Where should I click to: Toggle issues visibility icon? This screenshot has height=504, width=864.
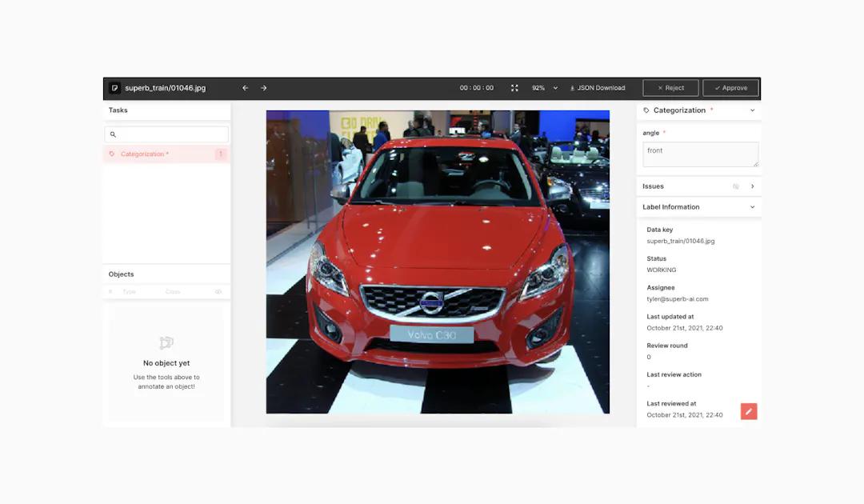click(736, 186)
